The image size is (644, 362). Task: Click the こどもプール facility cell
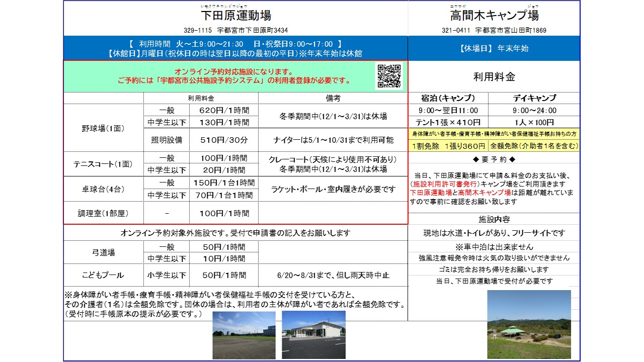[104, 276]
